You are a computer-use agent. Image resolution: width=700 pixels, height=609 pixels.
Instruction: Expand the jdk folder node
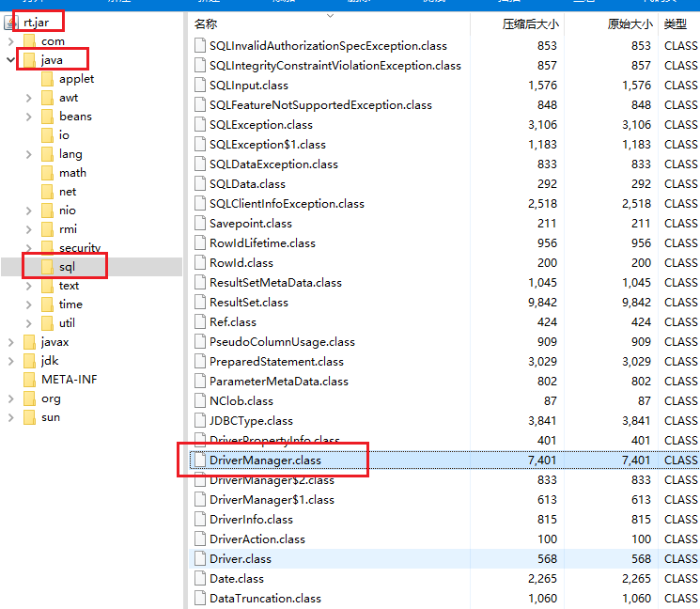(x=11, y=361)
